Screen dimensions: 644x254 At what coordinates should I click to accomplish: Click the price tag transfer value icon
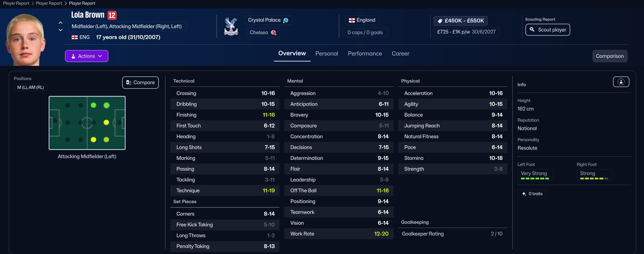coord(440,21)
